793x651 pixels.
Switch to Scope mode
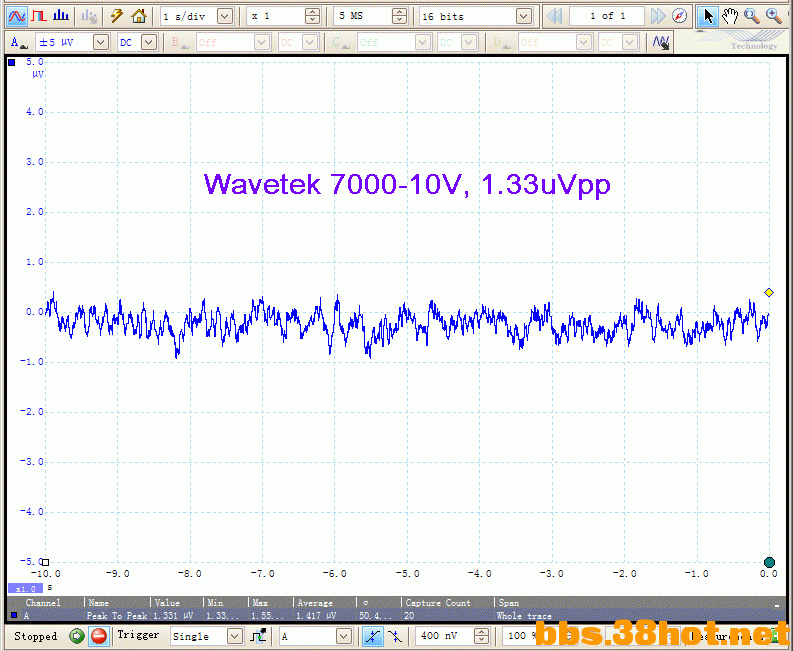(17, 16)
